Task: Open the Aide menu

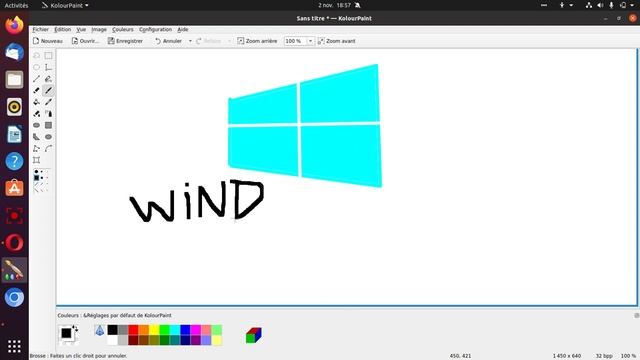Action: coord(182,29)
